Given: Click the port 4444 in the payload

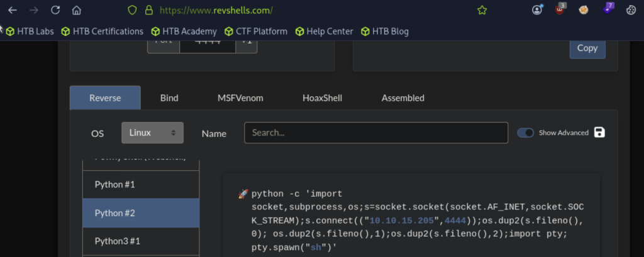Looking at the screenshot, I should point(455,221).
